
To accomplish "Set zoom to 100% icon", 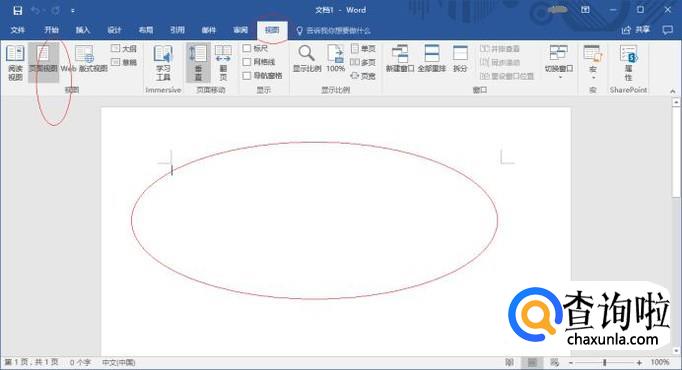I will (x=335, y=58).
